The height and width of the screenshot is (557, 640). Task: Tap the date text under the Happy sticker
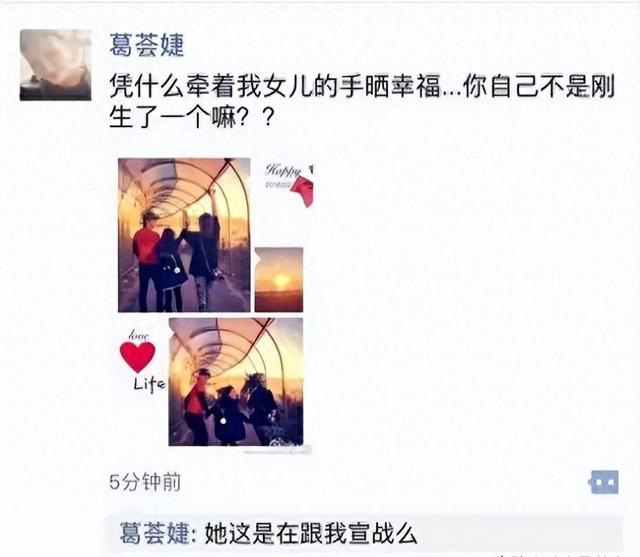(x=278, y=185)
